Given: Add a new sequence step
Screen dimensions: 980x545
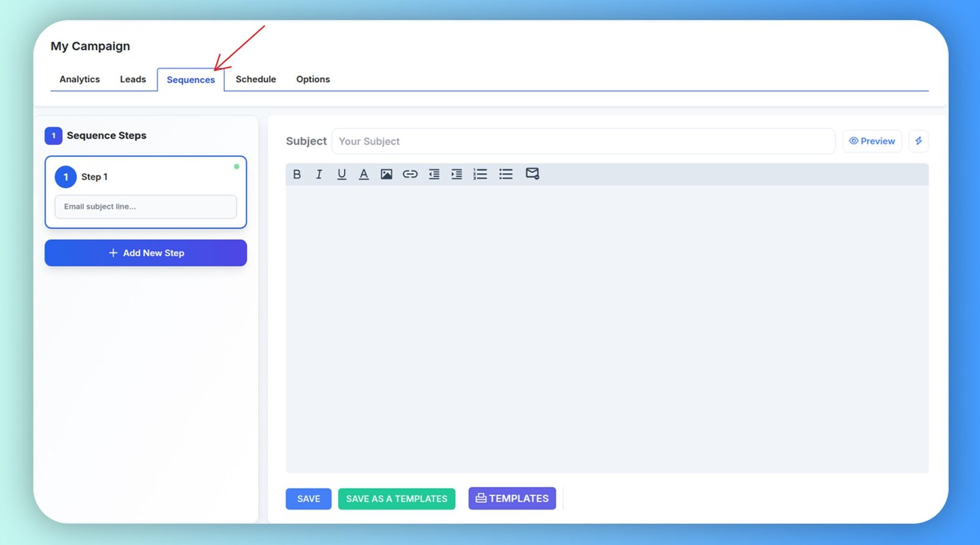Looking at the screenshot, I should 146,253.
